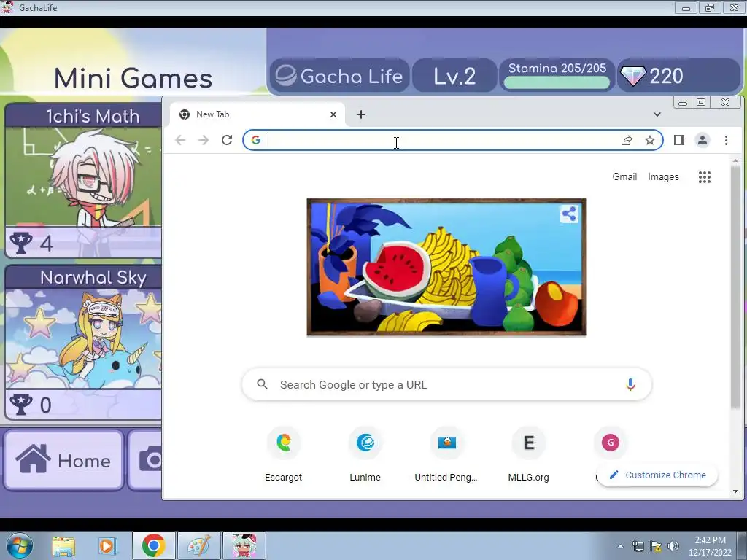This screenshot has width=747, height=560.
Task: Click the Lv.2 level indicator
Action: coord(454,76)
